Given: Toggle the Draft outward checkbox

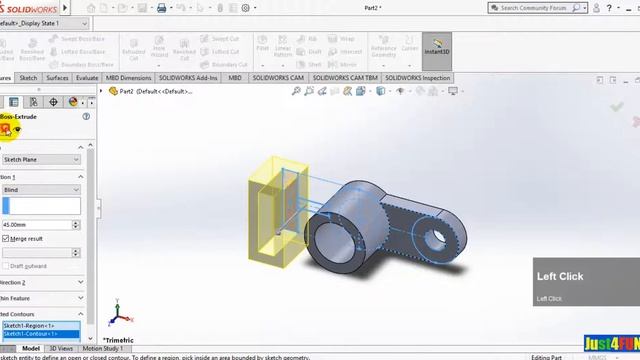Looking at the screenshot, I should (x=5, y=266).
